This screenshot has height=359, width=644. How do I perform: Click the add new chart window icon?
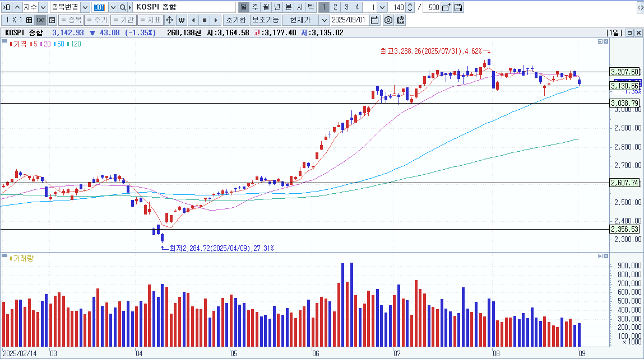447,7
